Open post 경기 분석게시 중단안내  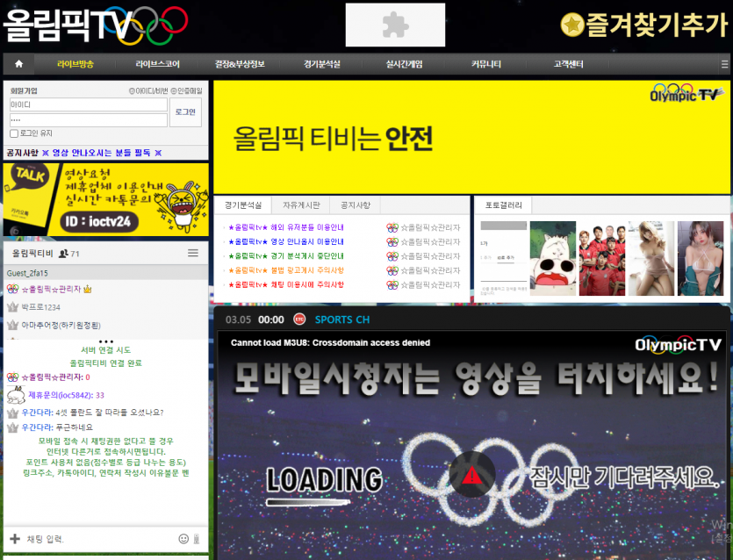[x=285, y=256]
